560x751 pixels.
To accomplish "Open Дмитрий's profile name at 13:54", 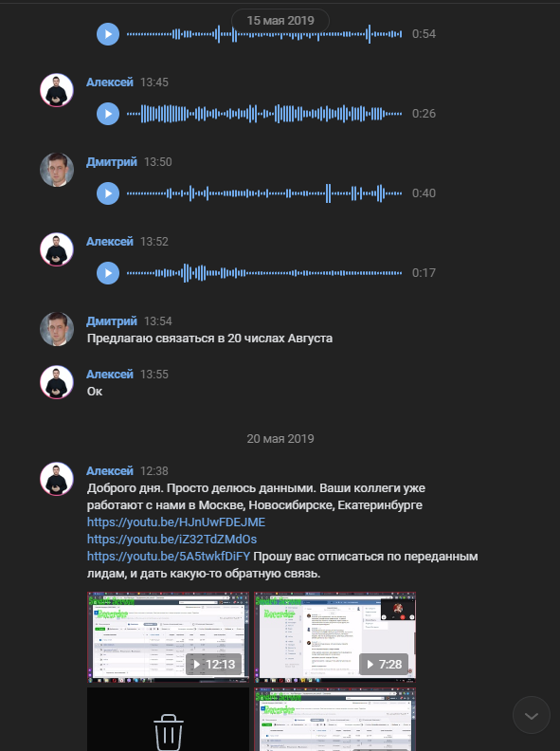I will (x=112, y=321).
